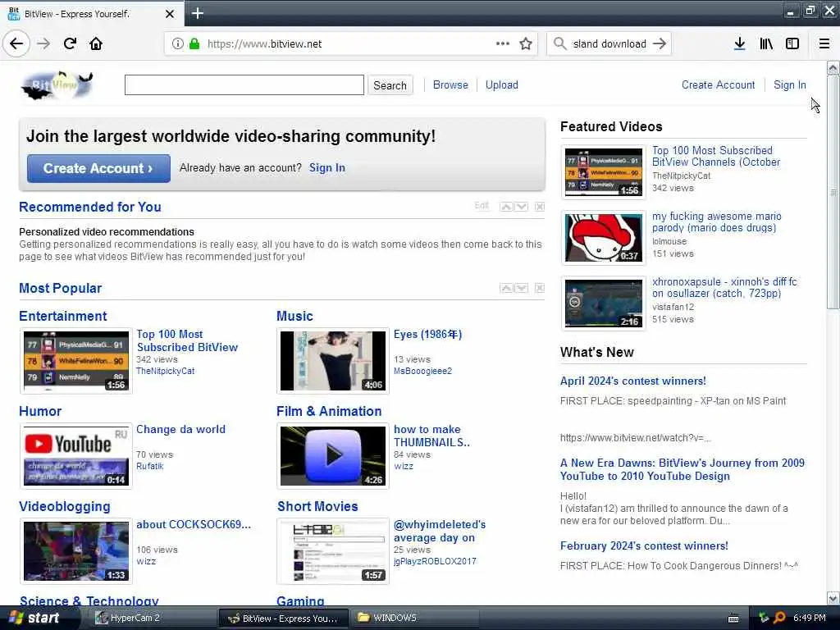Viewport: 840px width, 630px height.
Task: Click Sign In link in header
Action: 790,84
